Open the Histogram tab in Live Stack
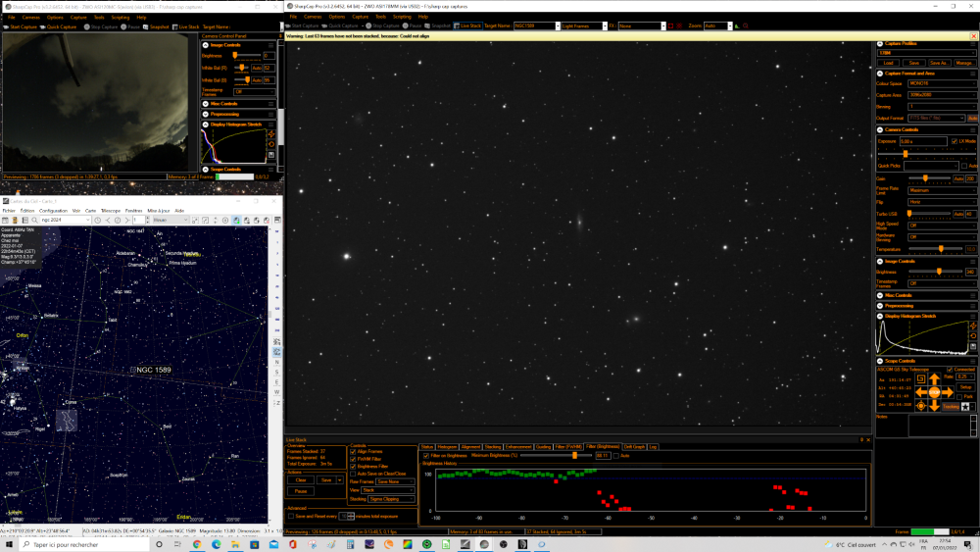The width and height of the screenshot is (980, 552). pyautogui.click(x=447, y=447)
